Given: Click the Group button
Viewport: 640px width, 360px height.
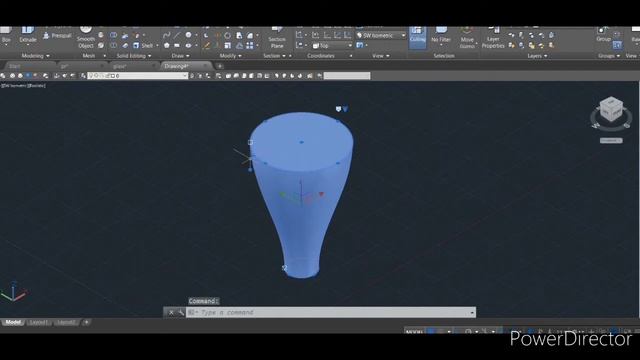Looking at the screenshot, I should point(603,35).
